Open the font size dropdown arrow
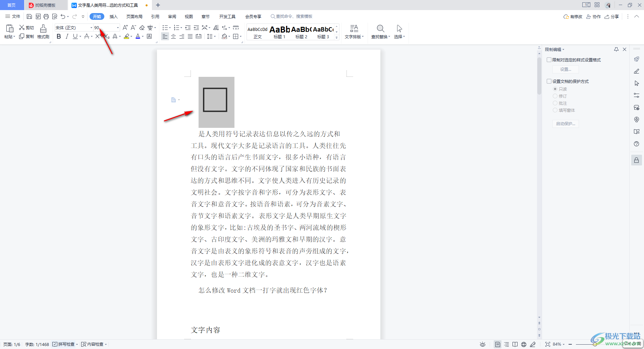The width and height of the screenshot is (644, 349). [x=118, y=28]
